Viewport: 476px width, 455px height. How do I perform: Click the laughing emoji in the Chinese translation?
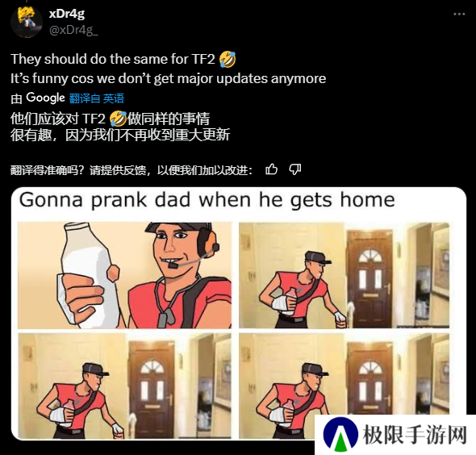point(118,119)
